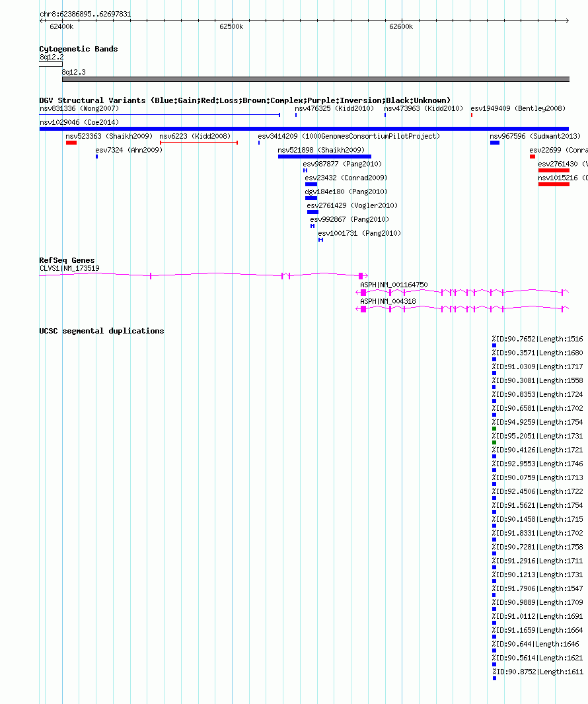Click the gray 8q12.3 cytogenetic band bar
This screenshot has width=588, height=704.
(x=316, y=79)
